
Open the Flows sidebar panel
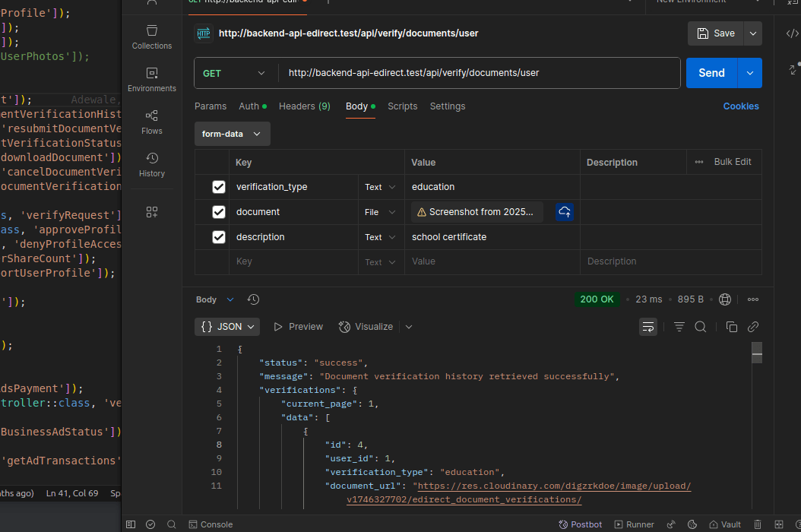[x=152, y=122]
